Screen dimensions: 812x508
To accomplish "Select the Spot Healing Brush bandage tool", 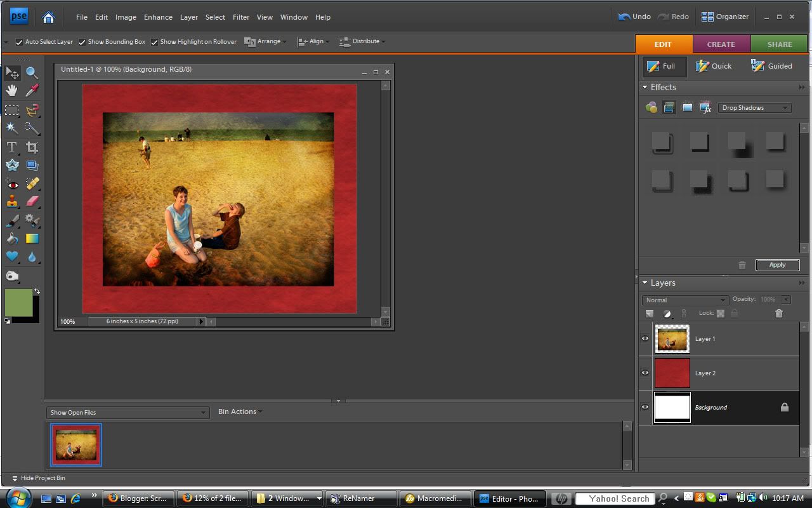I will coord(32,184).
